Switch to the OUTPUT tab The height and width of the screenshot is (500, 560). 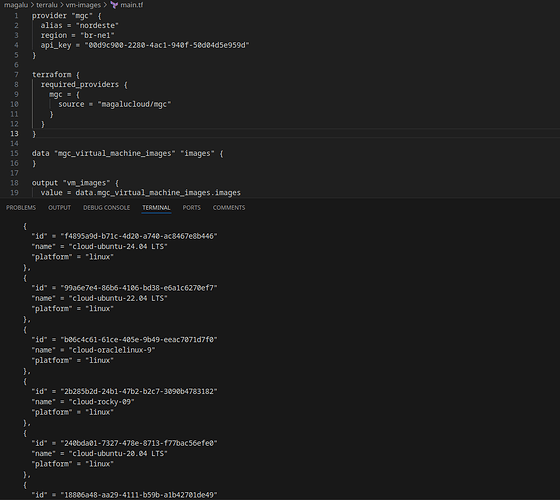tap(60, 208)
